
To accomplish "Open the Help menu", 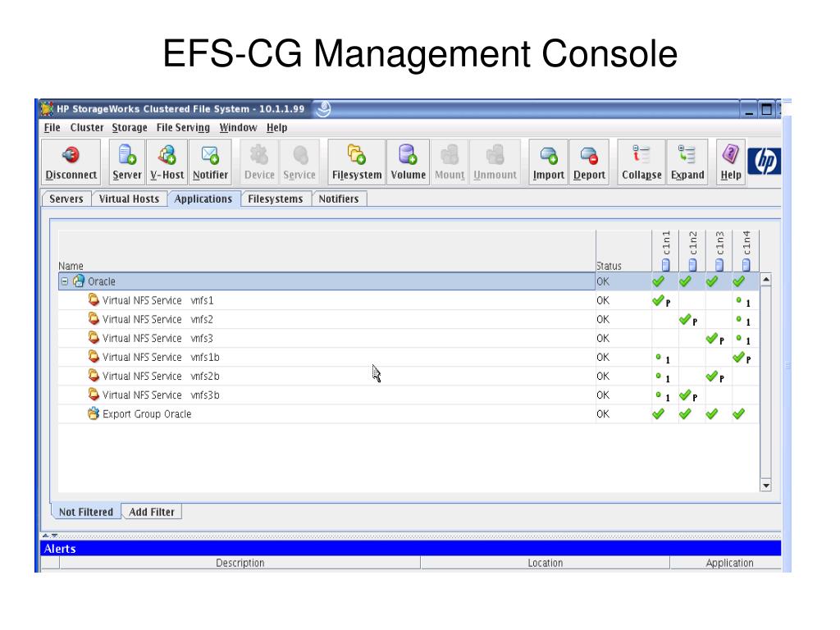I will point(277,127).
